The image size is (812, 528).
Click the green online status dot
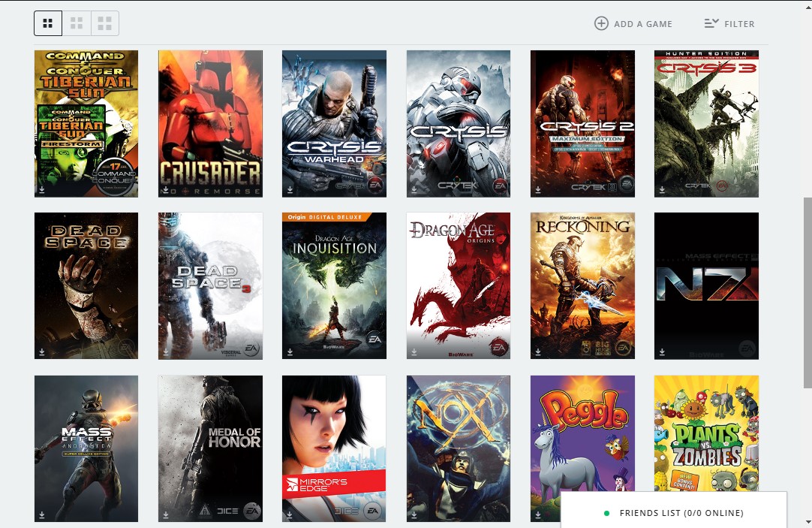(606, 513)
